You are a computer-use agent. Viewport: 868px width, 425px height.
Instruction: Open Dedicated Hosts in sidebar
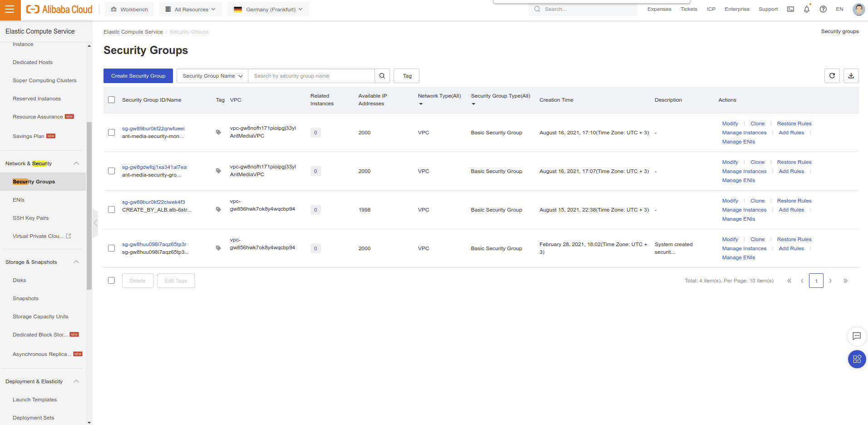point(33,62)
